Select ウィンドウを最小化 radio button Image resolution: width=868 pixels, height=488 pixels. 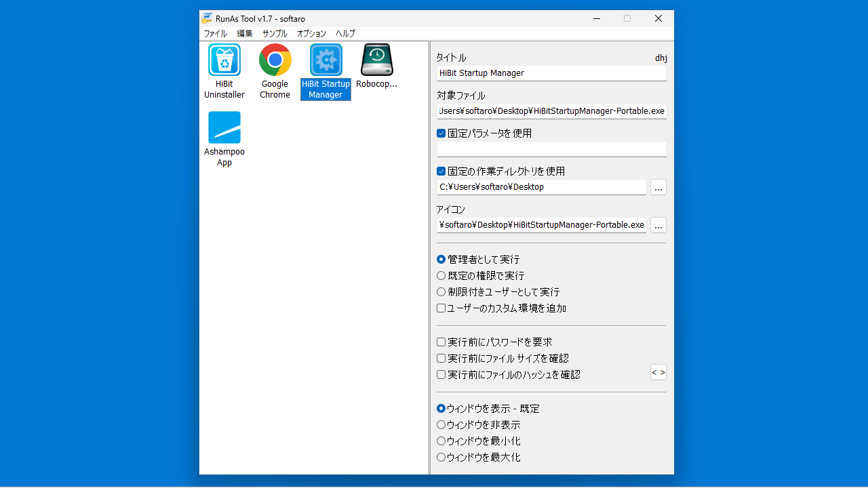point(441,441)
